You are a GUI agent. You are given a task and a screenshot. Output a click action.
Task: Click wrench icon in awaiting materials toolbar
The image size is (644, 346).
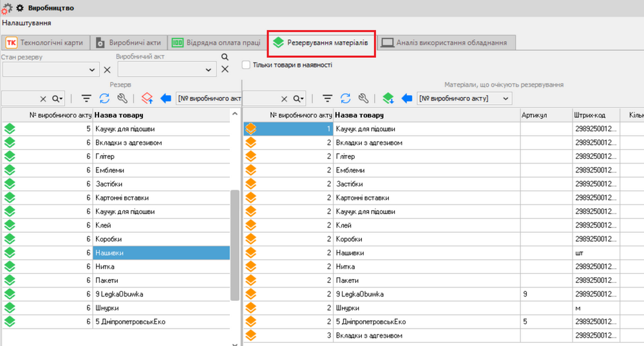[364, 98]
